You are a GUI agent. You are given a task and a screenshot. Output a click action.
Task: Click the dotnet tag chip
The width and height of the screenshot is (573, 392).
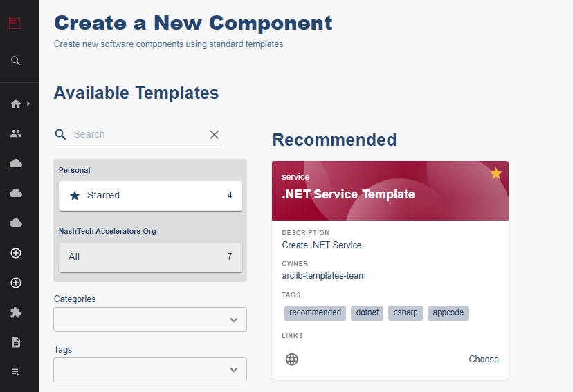coord(367,312)
